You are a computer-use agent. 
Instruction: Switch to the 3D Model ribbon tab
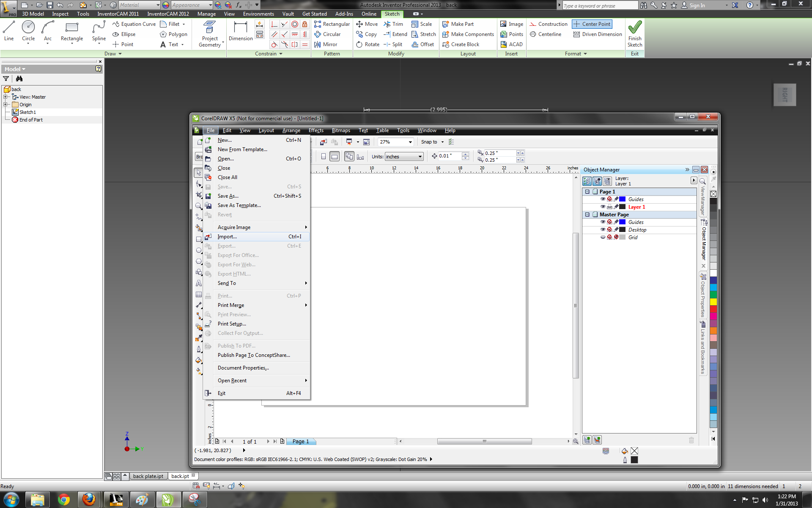(x=33, y=14)
